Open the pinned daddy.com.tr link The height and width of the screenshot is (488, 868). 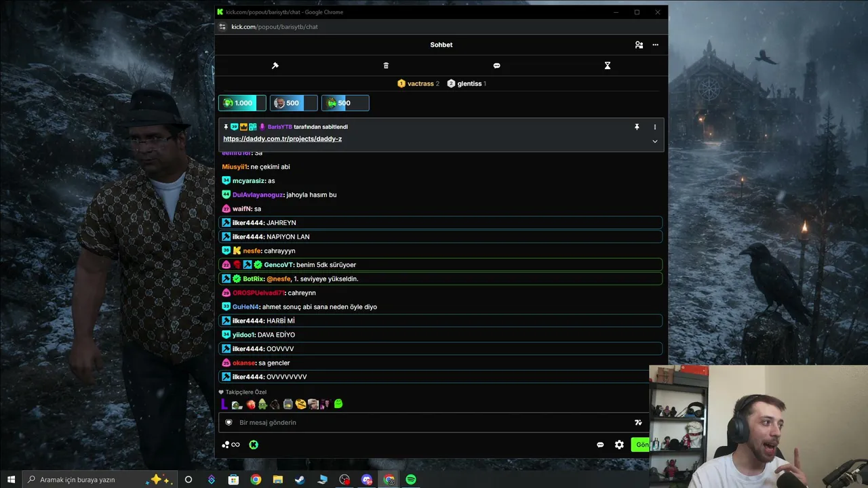(282, 139)
